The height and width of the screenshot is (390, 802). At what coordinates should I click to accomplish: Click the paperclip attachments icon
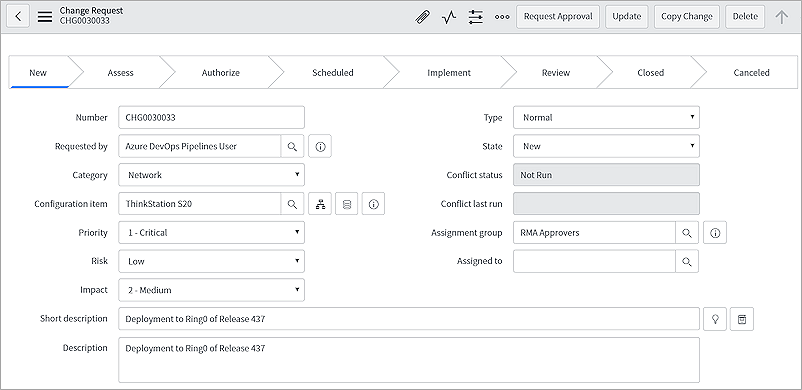422,17
